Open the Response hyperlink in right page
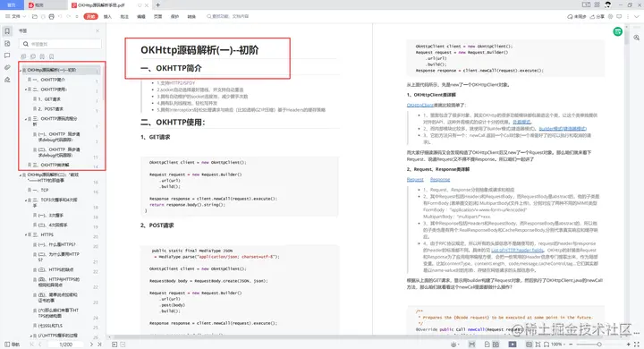This screenshot has height=349, width=644. (x=440, y=180)
